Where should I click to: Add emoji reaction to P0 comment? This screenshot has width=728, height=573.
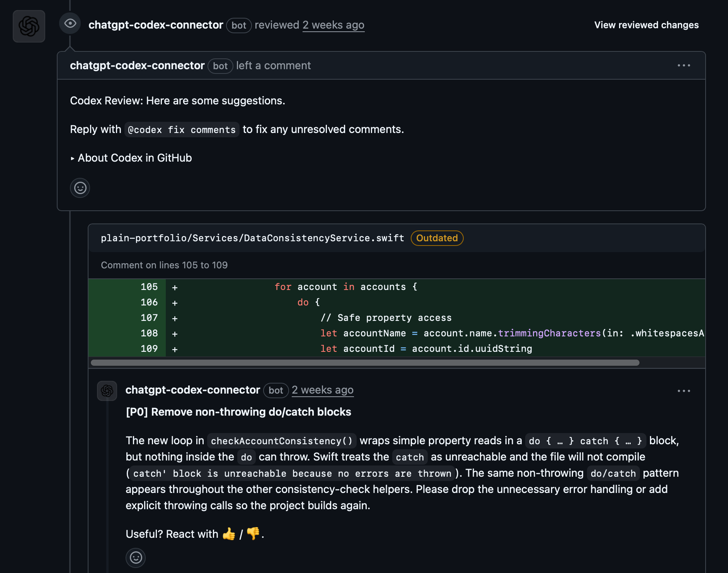(x=136, y=558)
